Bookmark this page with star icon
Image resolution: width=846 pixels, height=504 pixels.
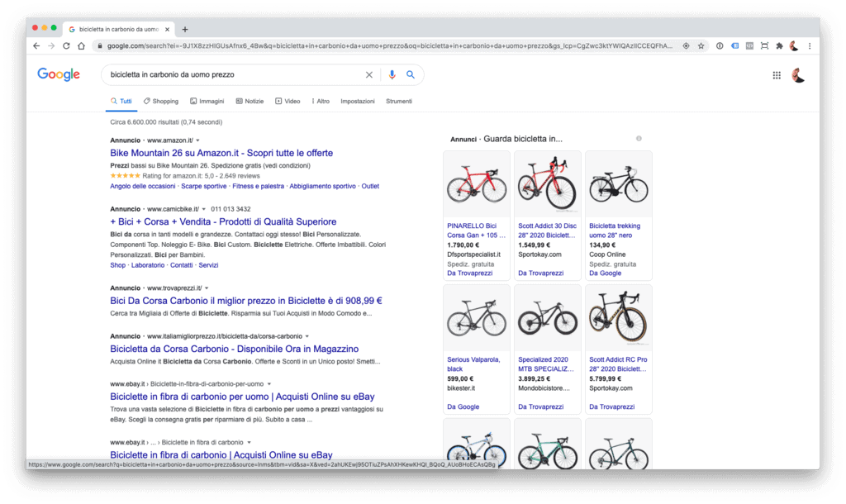click(701, 46)
